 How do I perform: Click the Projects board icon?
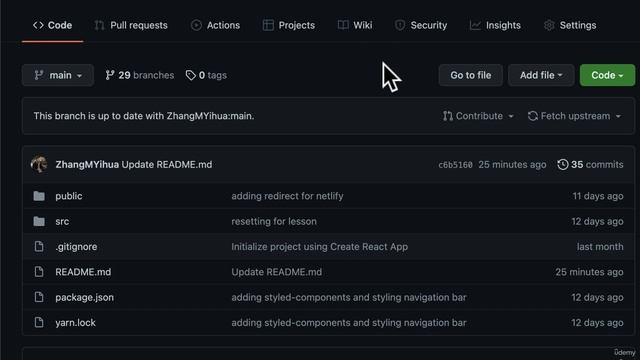click(x=268, y=25)
